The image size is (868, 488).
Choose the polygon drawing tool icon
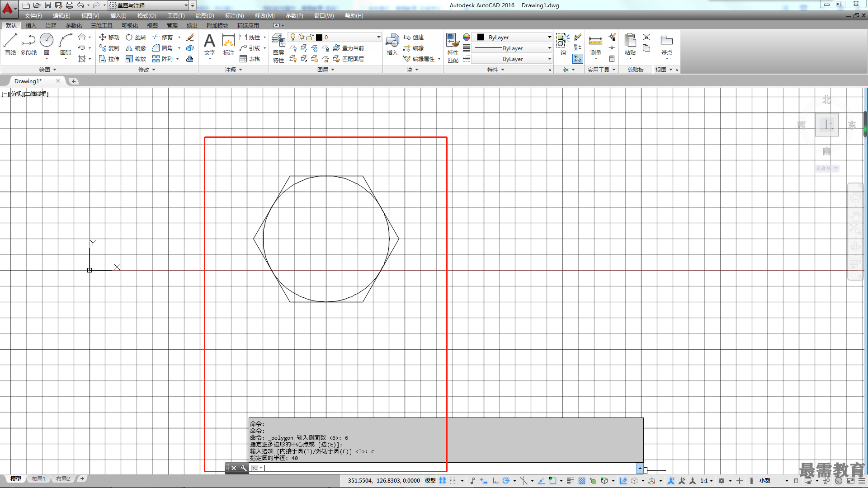(82, 37)
